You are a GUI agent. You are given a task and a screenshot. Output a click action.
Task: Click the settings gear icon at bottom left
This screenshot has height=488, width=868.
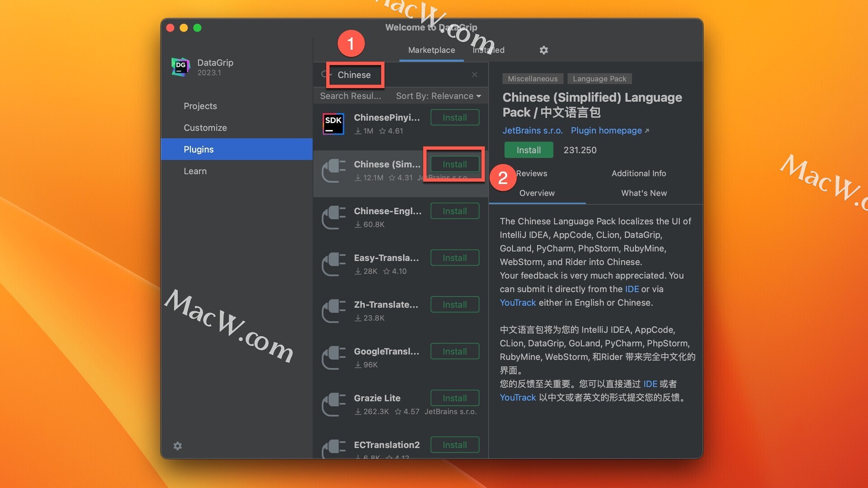[177, 446]
